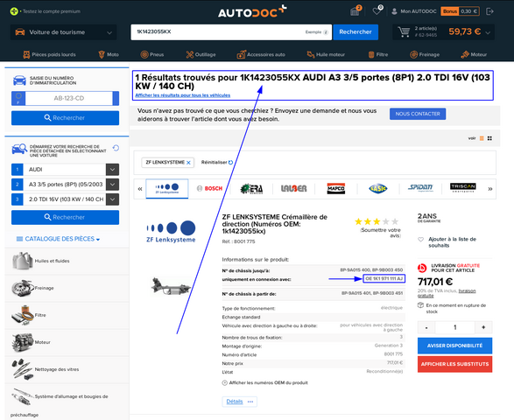Open the shopping cart icon
This screenshot has height=420, width=514.
click(x=404, y=31)
